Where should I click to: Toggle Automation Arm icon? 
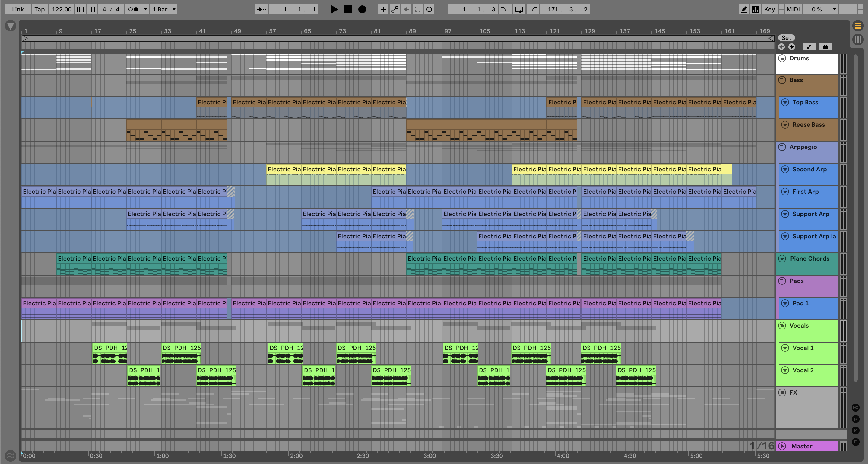coord(394,9)
